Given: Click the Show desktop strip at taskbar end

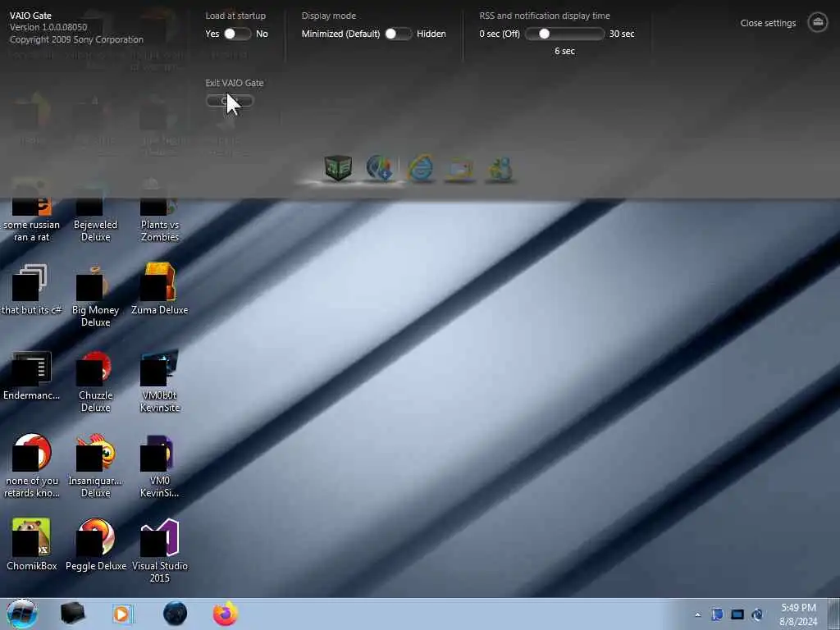Looking at the screenshot, I should [834, 614].
